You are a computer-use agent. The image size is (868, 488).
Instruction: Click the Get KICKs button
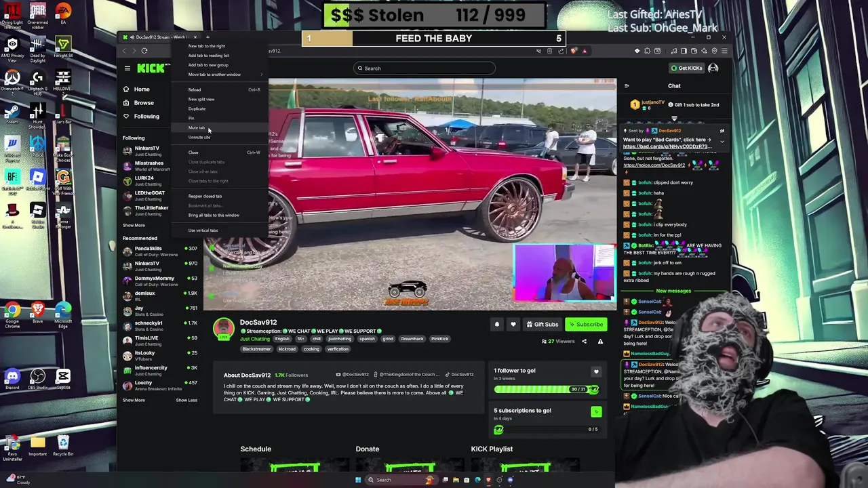click(x=687, y=68)
